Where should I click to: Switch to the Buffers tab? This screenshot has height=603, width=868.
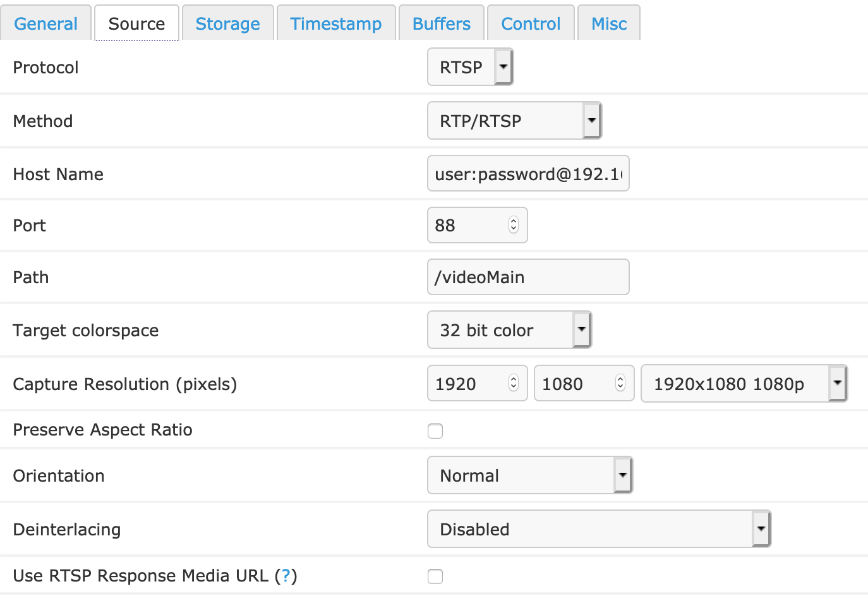tap(441, 23)
